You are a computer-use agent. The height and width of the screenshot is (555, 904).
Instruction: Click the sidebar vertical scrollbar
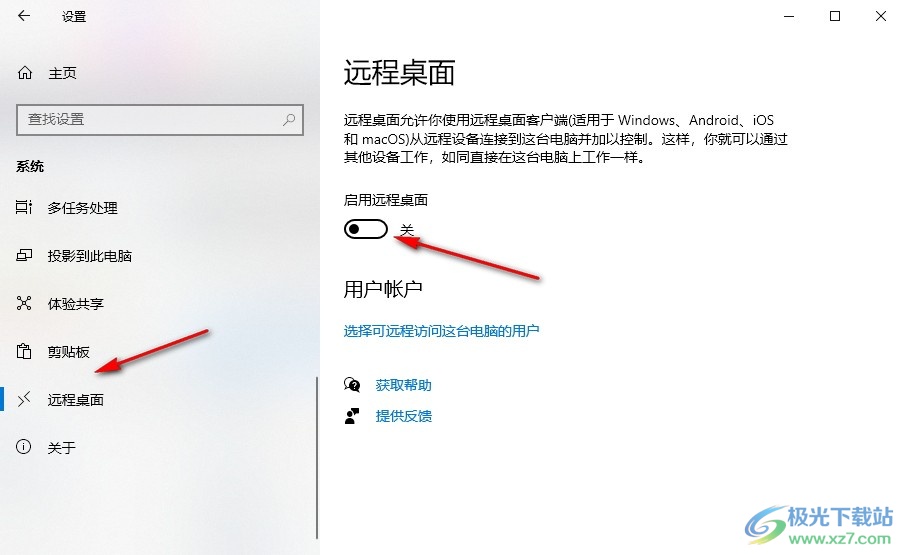click(317, 458)
